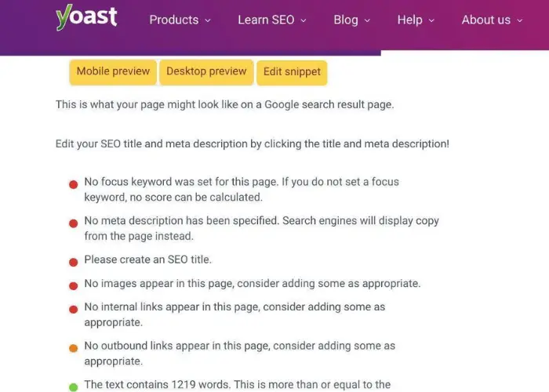Click text 'No focus keyword was set for this page'
The width and height of the screenshot is (549, 392).
(181, 182)
